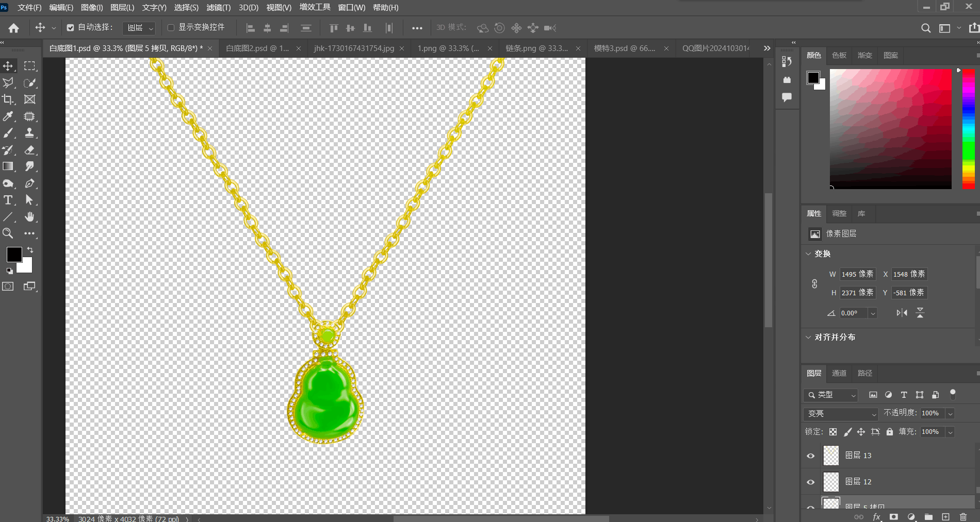980x522 pixels.
Task: Uncheck the 自动选择 checkbox
Action: tap(71, 28)
